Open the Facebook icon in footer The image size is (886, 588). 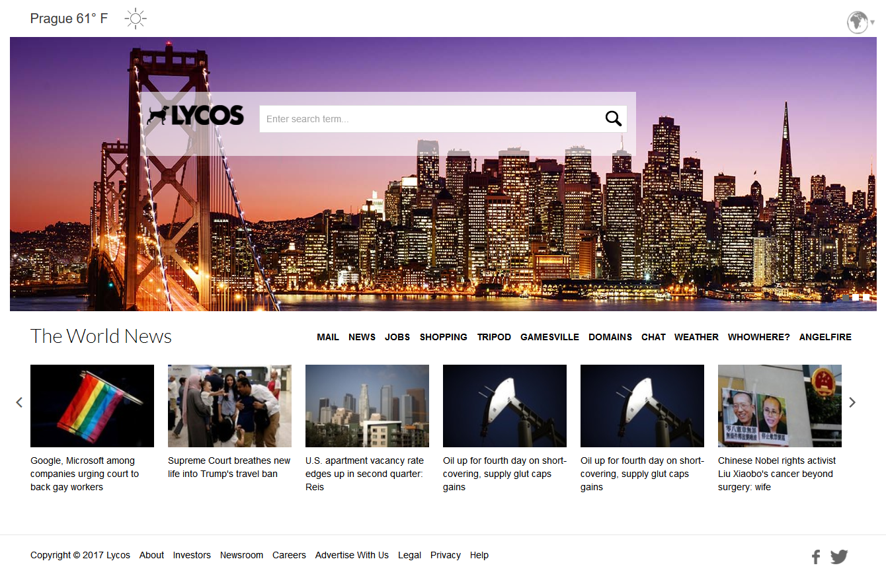coord(816,557)
